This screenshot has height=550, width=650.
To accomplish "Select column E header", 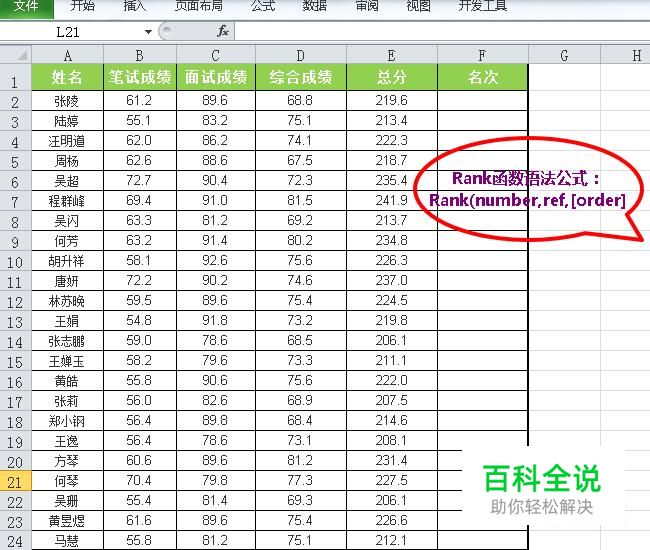I will click(391, 55).
